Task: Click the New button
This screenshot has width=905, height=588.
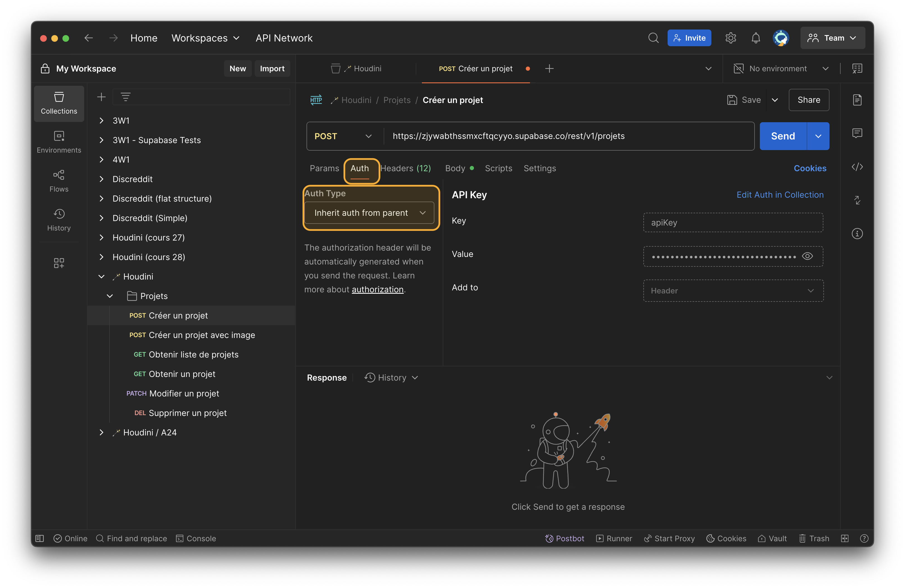Action: [237, 69]
